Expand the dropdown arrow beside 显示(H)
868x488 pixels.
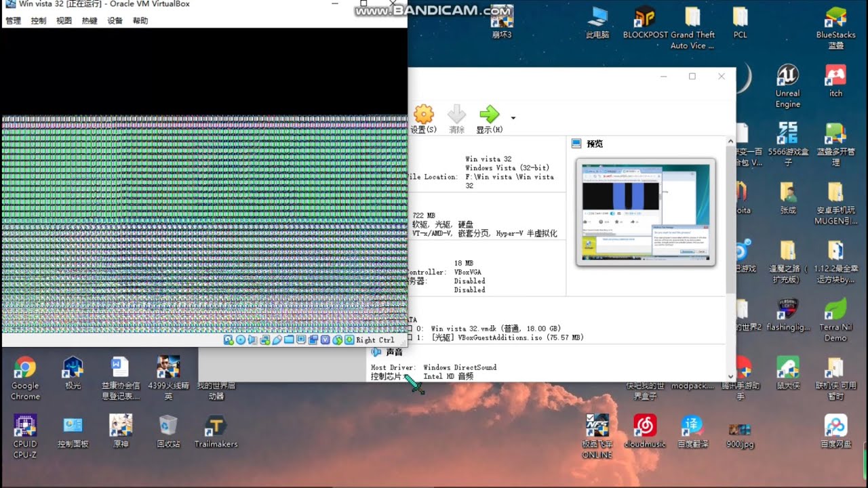(513, 118)
